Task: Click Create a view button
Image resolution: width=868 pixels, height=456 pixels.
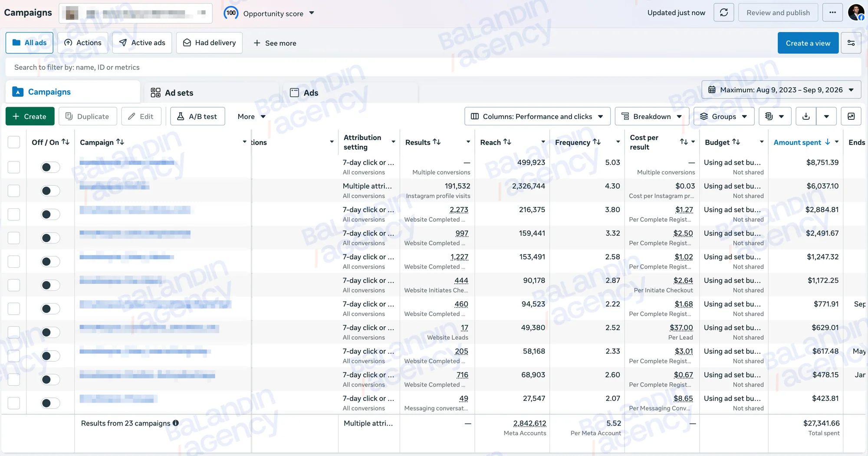Action: pos(808,43)
